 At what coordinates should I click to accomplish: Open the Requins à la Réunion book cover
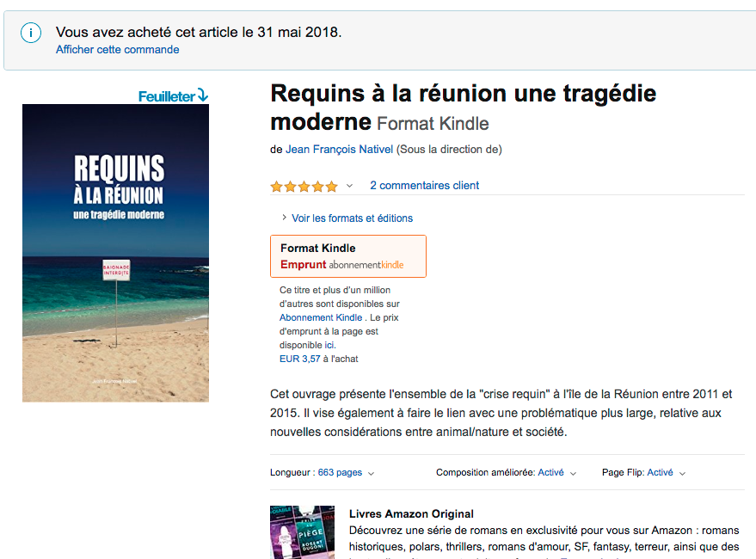point(116,253)
